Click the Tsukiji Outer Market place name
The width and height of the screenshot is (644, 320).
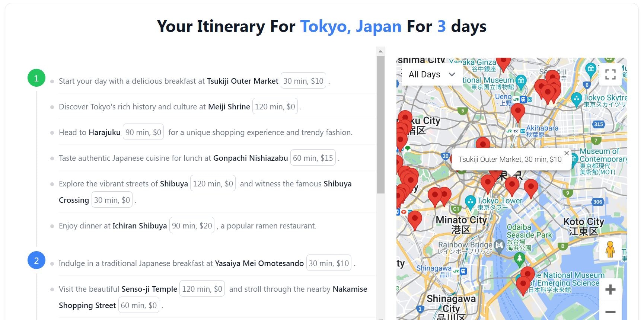(x=243, y=81)
